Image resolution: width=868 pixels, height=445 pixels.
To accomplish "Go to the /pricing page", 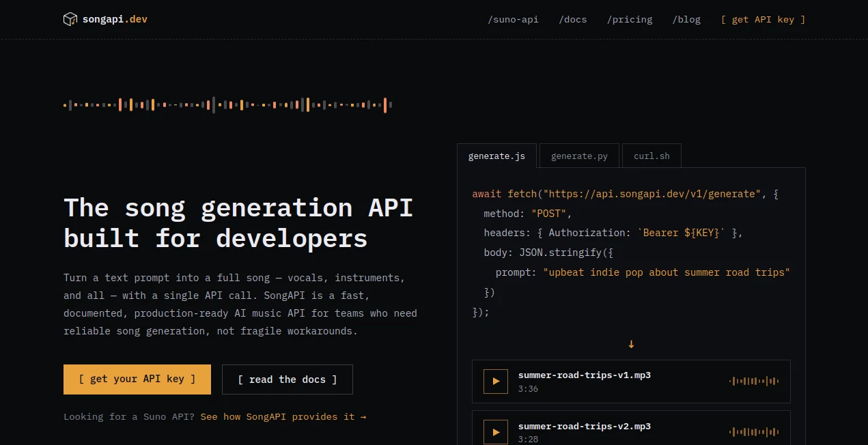I will pyautogui.click(x=630, y=19).
